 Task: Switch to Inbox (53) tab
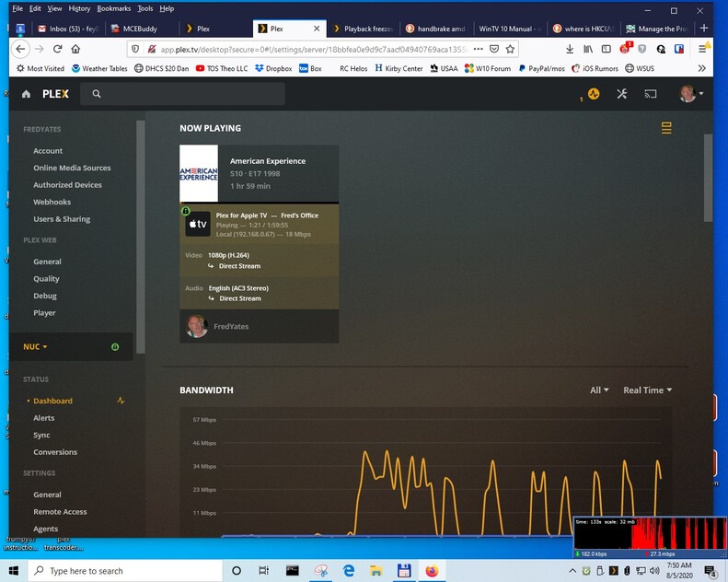pyautogui.click(x=69, y=29)
